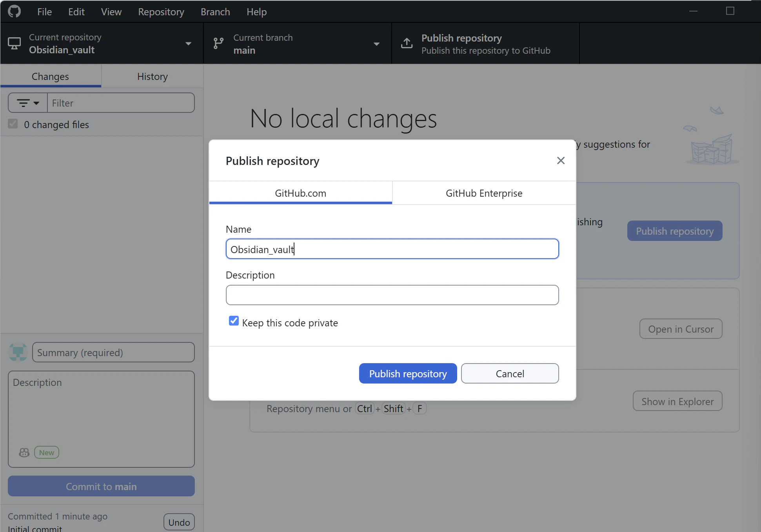
Task: Click into the dialog Description field
Action: pyautogui.click(x=392, y=295)
